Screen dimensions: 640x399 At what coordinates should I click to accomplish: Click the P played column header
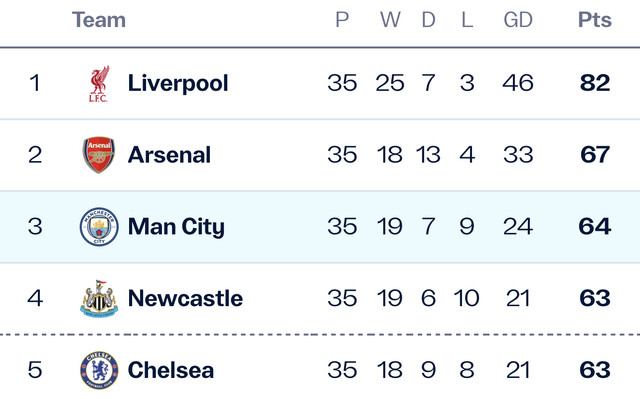(342, 20)
